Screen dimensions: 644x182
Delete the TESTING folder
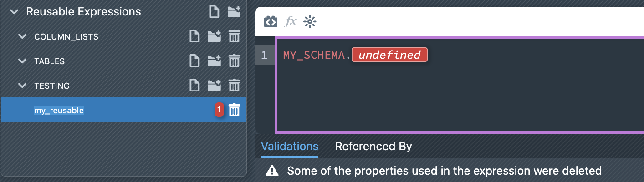[x=234, y=86]
